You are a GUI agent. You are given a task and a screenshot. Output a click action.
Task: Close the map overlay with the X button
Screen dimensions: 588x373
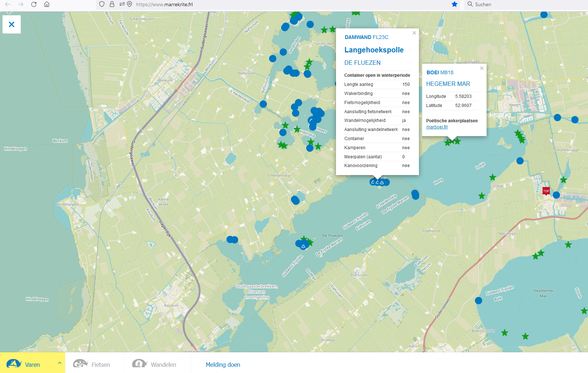tap(12, 24)
